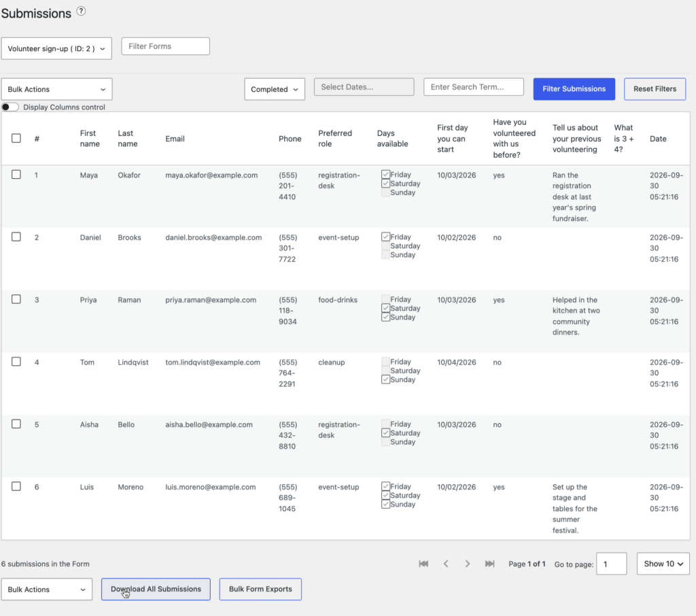This screenshot has width=696, height=616.
Task: Click Sunday checkbox in Luis Moreno's row
Action: [385, 504]
